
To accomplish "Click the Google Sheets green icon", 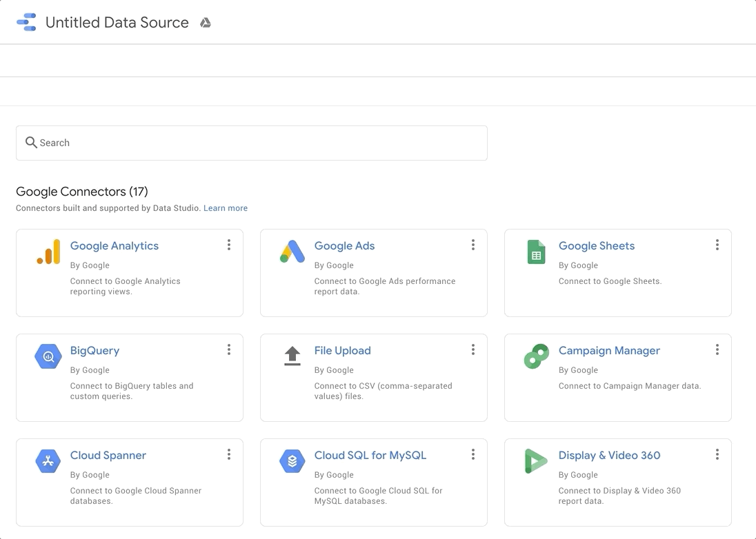I will point(536,252).
